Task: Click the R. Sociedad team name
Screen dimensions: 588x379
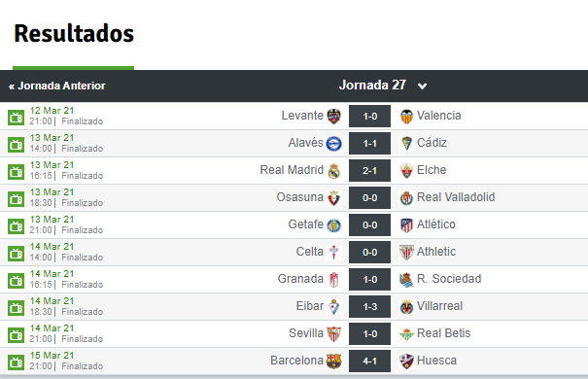Action: click(449, 279)
